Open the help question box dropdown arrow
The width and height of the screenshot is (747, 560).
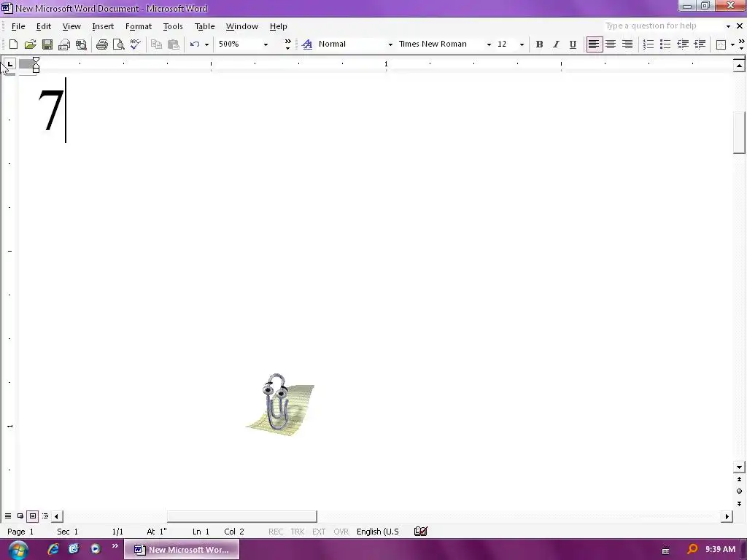728,26
